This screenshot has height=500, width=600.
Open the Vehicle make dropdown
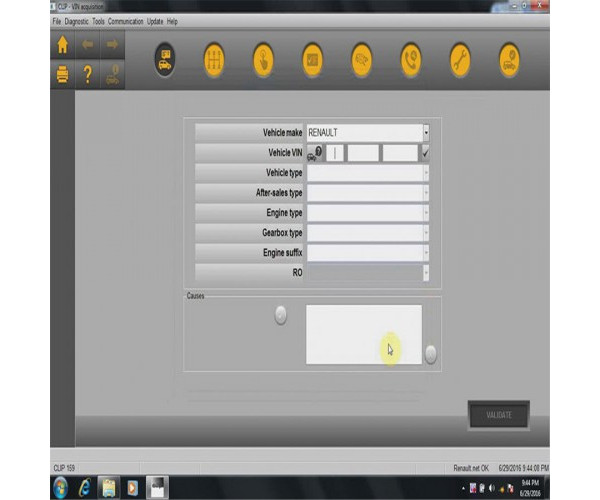point(426,133)
